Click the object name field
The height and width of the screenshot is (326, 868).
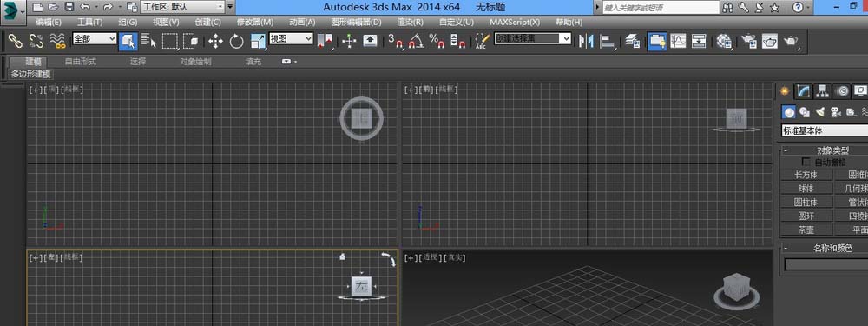click(x=826, y=265)
